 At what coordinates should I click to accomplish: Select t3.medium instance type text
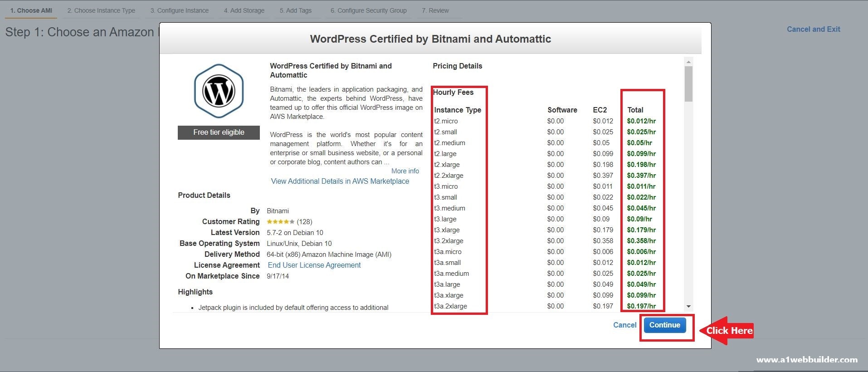[449, 208]
